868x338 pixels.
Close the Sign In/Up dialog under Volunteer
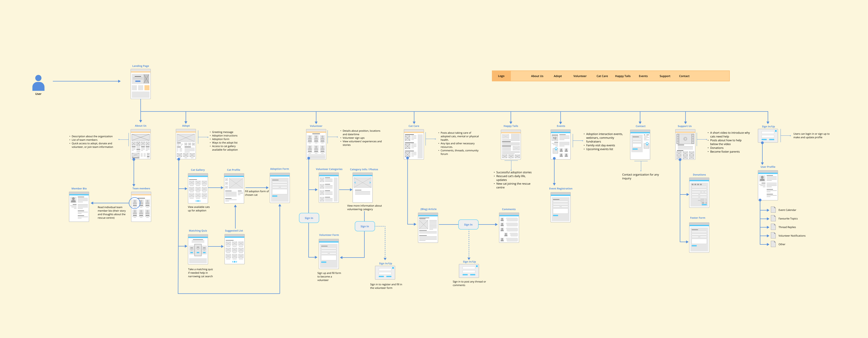click(x=393, y=268)
